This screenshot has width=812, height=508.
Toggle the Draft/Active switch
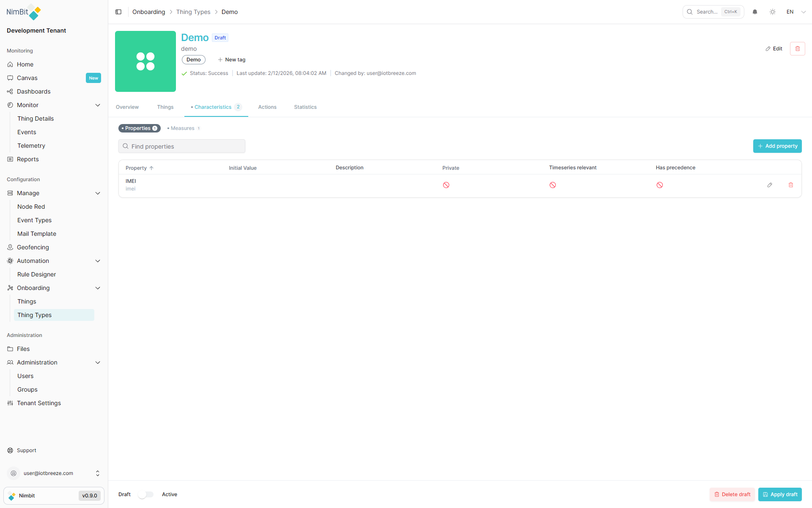tap(146, 494)
